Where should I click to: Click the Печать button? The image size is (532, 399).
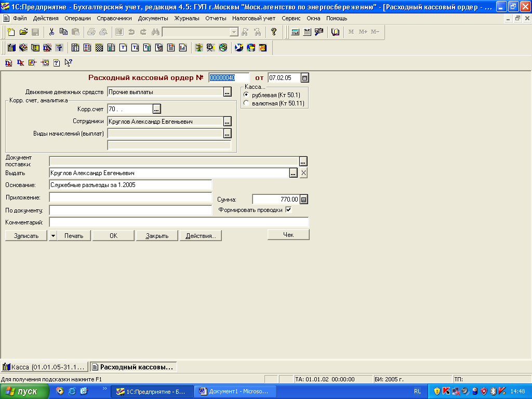point(74,236)
